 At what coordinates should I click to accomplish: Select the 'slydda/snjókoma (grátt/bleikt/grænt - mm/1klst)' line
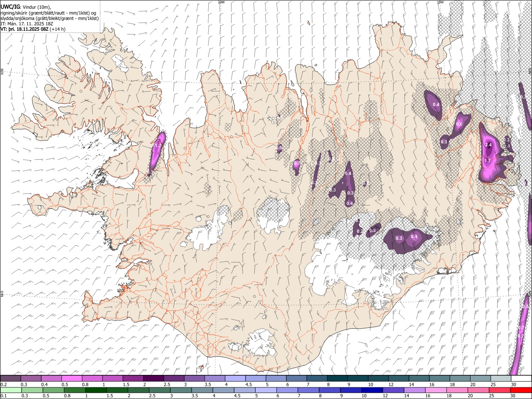point(49,18)
